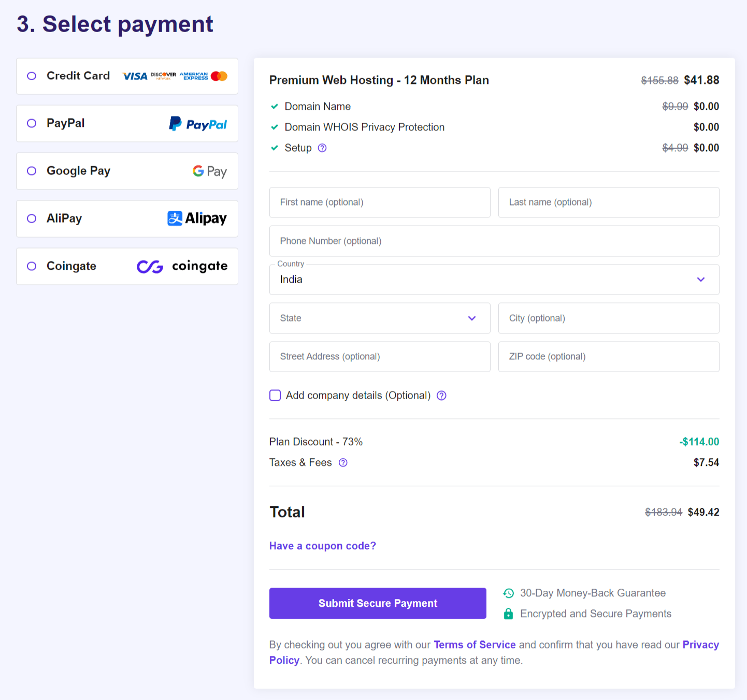Open the Setup help tooltip icon
Screen dimensions: 747x700
coord(322,148)
